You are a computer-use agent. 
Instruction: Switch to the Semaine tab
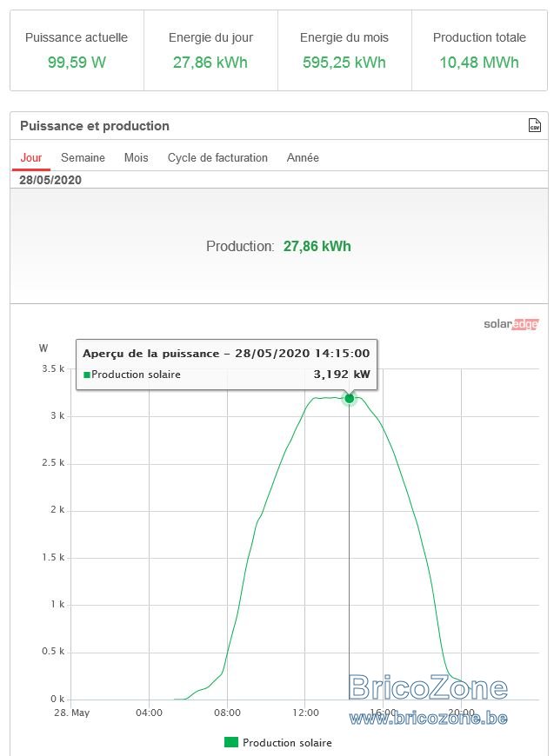pyautogui.click(x=83, y=157)
